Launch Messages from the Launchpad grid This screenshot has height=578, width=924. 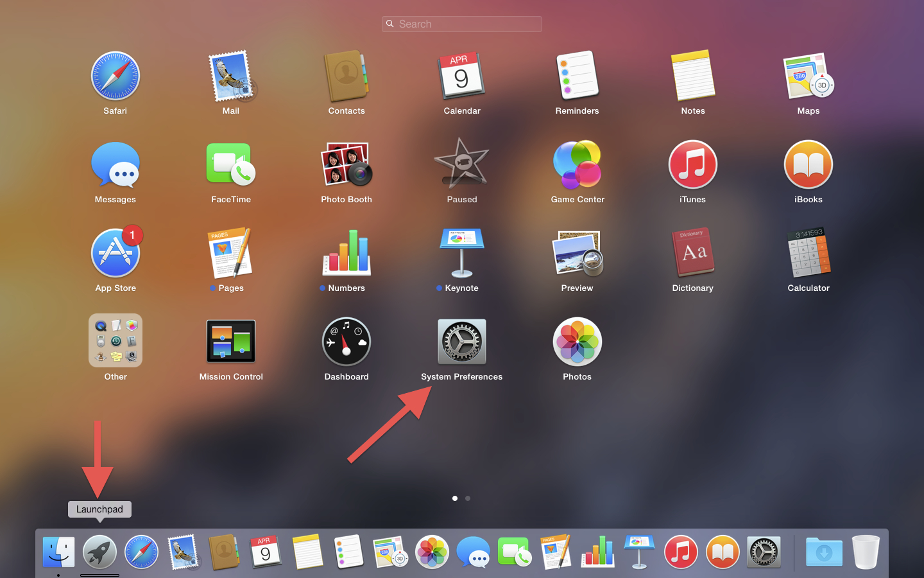(116, 165)
